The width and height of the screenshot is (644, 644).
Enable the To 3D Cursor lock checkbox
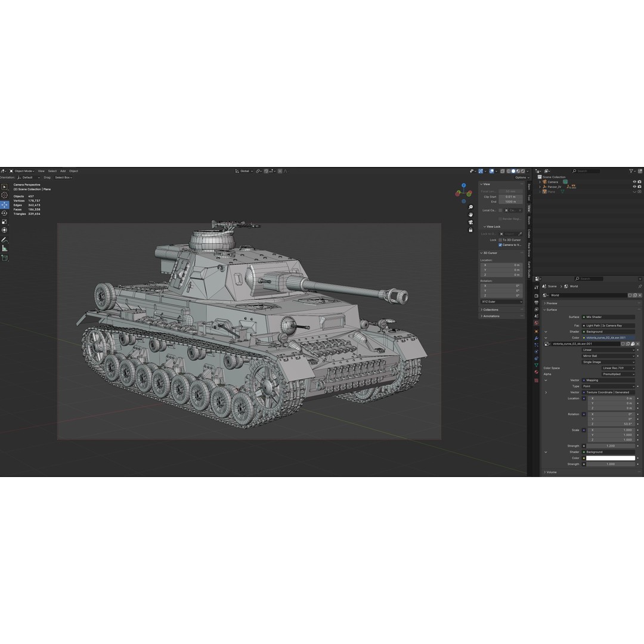click(x=500, y=240)
